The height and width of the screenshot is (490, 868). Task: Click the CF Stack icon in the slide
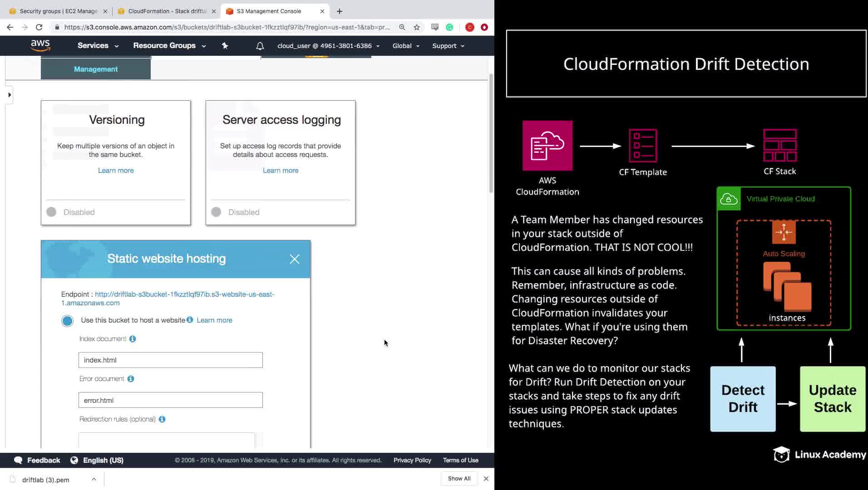coord(780,145)
